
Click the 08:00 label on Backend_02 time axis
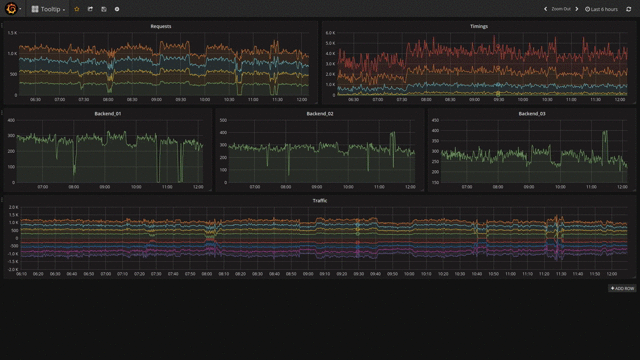coord(286,187)
